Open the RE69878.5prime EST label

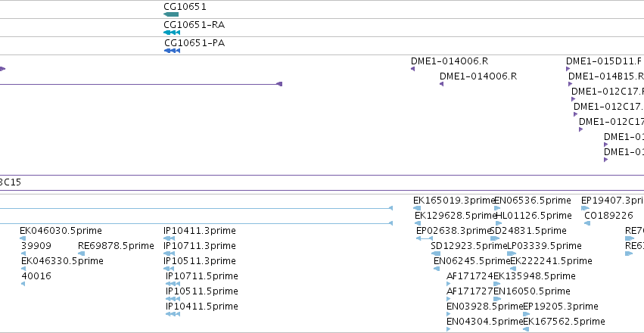(x=116, y=246)
